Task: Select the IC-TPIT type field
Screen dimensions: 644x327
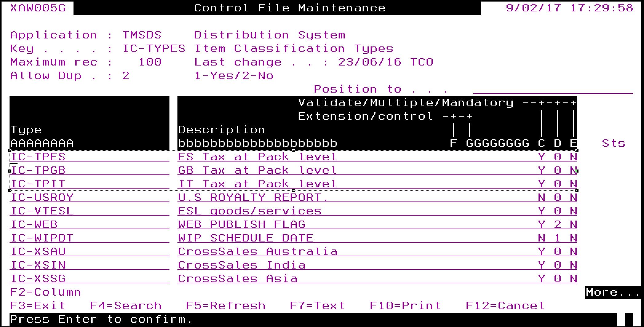Action: pyautogui.click(x=89, y=184)
